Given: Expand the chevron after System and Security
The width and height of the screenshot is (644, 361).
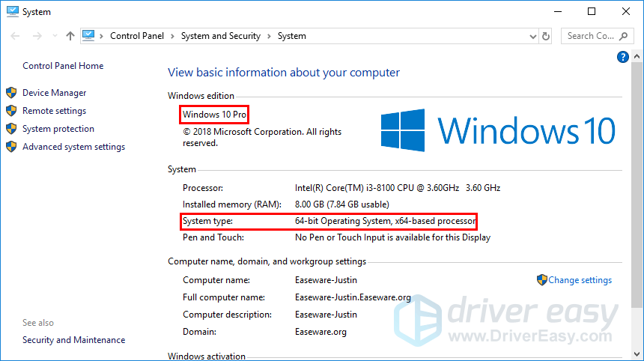Looking at the screenshot, I should pyautogui.click(x=269, y=36).
